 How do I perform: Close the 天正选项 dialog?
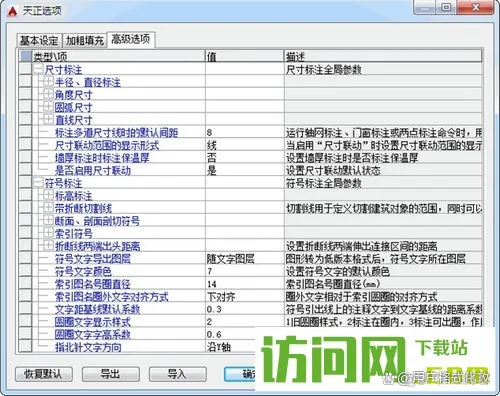[476, 7]
